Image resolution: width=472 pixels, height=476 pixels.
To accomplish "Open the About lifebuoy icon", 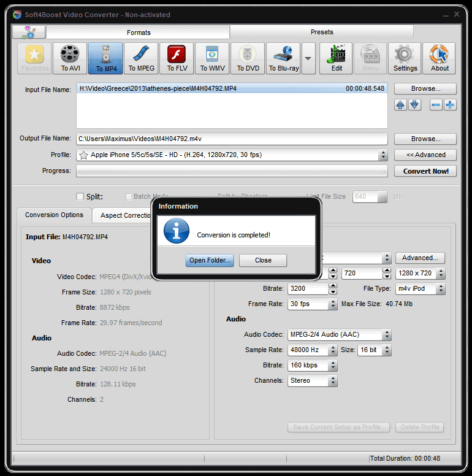I will click(x=440, y=58).
